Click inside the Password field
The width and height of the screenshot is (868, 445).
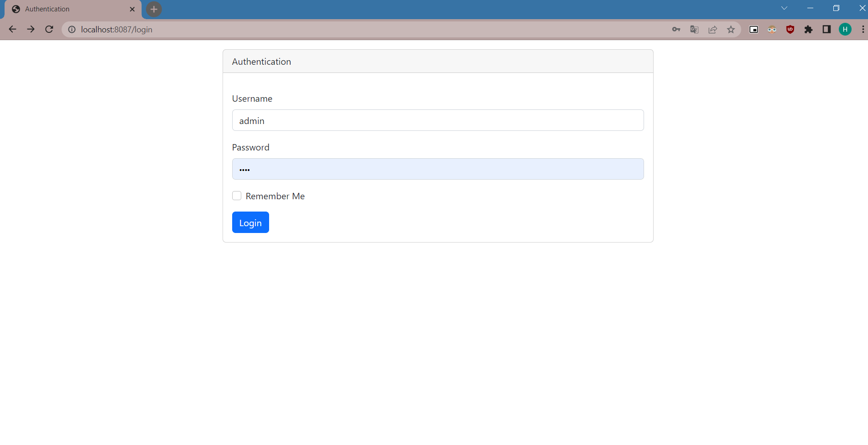click(x=437, y=169)
